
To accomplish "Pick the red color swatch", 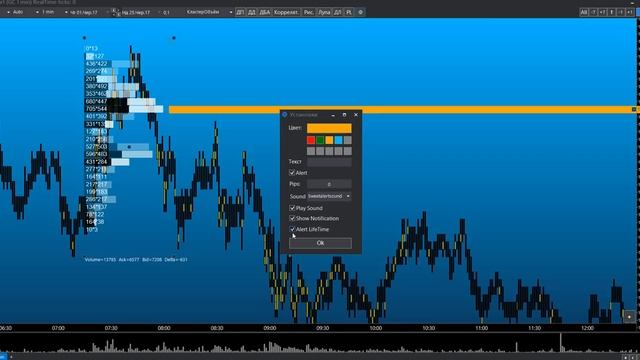I will pos(311,140).
